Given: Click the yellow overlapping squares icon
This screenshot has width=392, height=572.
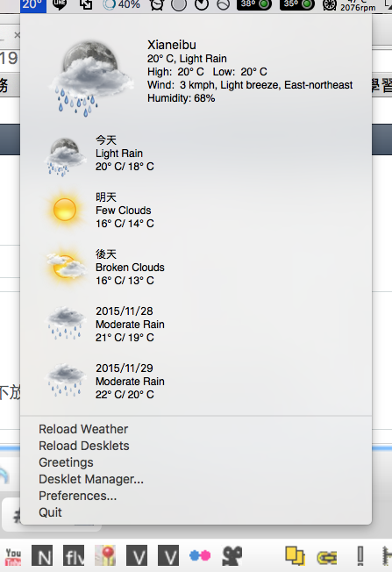Looking at the screenshot, I should 295,556.
